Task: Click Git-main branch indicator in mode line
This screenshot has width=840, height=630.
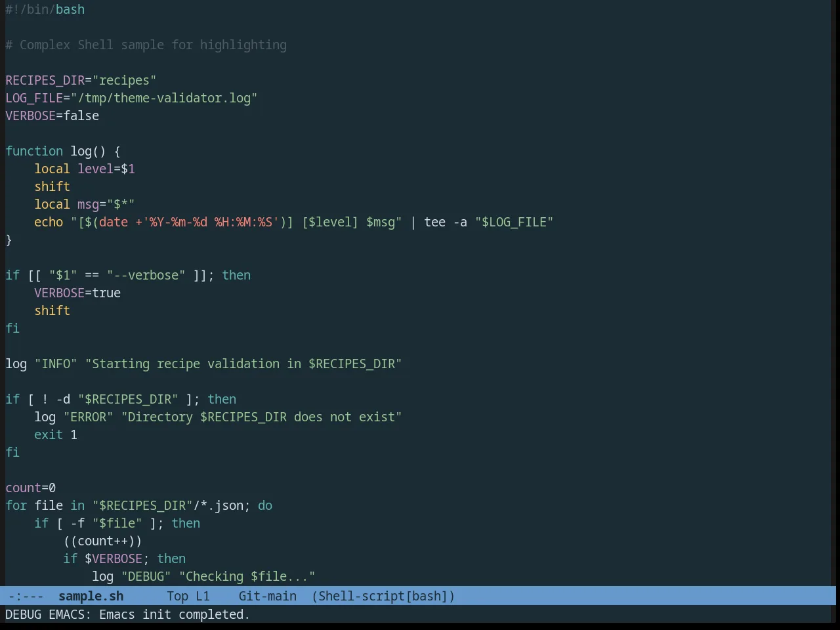Action: coord(267,596)
